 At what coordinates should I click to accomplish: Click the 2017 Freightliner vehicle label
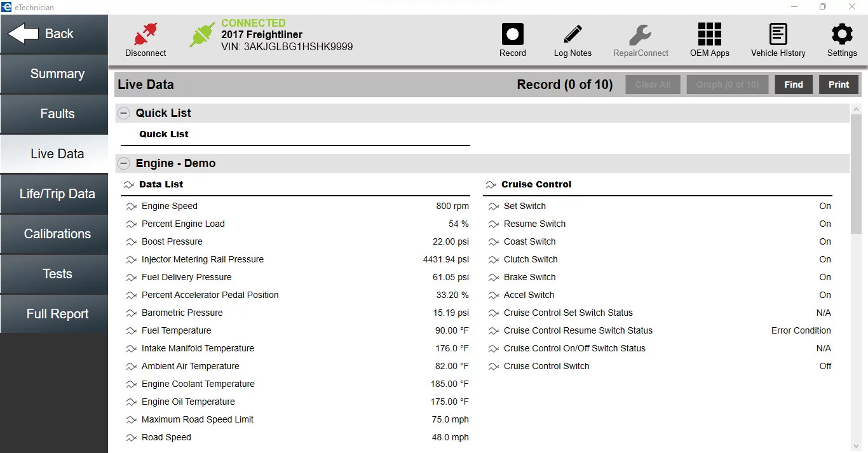pos(262,35)
